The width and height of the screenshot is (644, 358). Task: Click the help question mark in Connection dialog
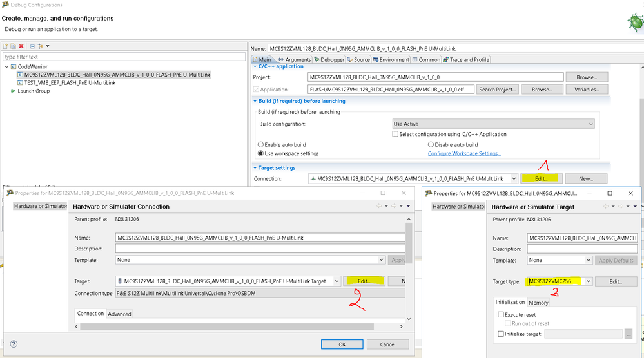(14, 344)
